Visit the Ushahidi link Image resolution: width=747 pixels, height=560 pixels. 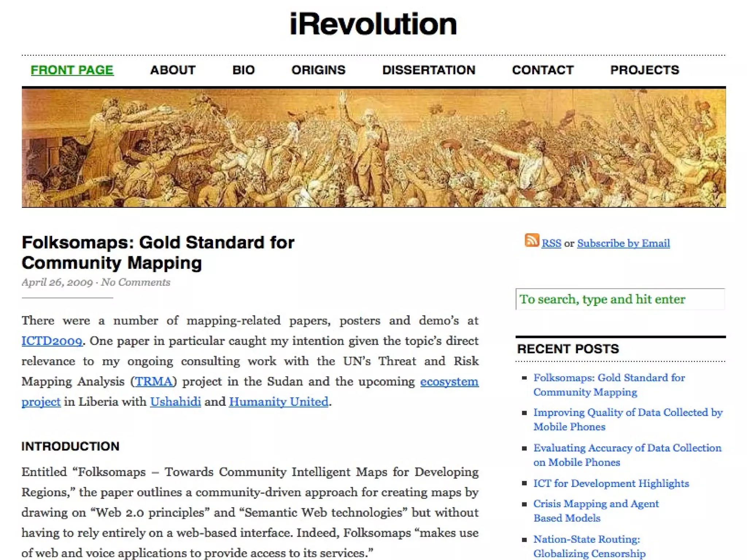[x=175, y=402]
